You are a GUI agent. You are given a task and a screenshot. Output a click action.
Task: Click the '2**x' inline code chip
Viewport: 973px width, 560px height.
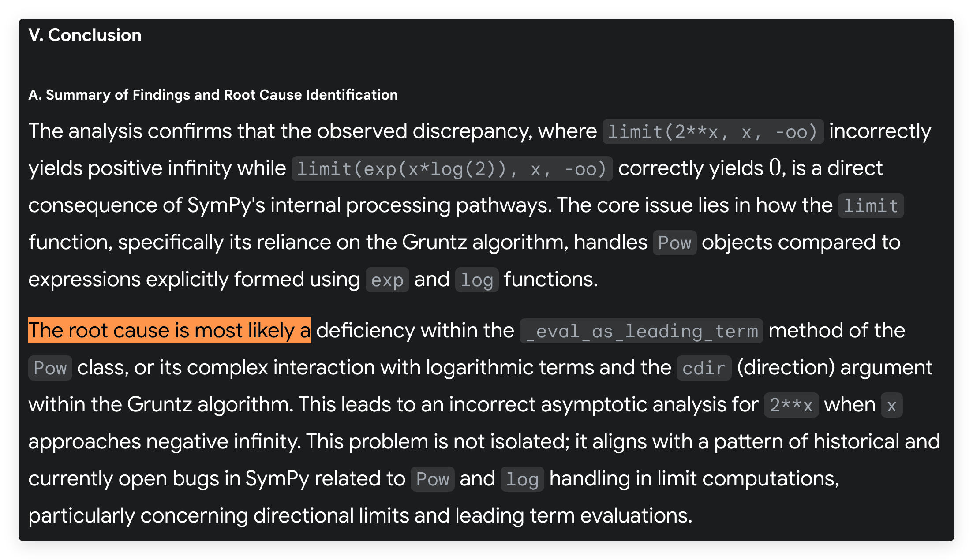coord(791,405)
